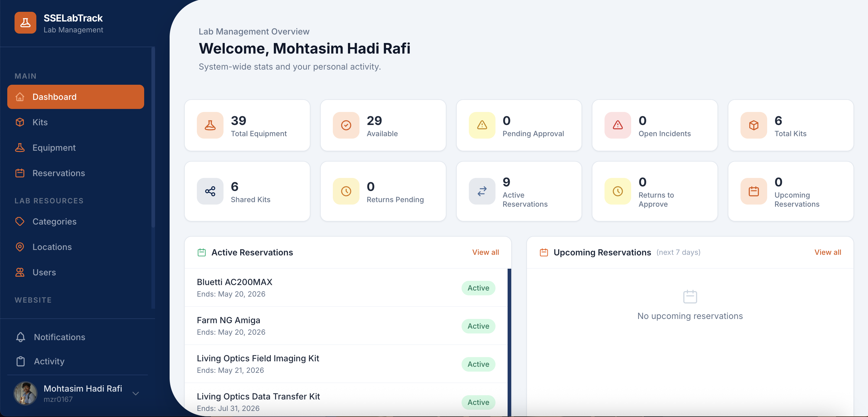Go to the Kits menu item
The width and height of the screenshot is (868, 417).
[x=76, y=122]
